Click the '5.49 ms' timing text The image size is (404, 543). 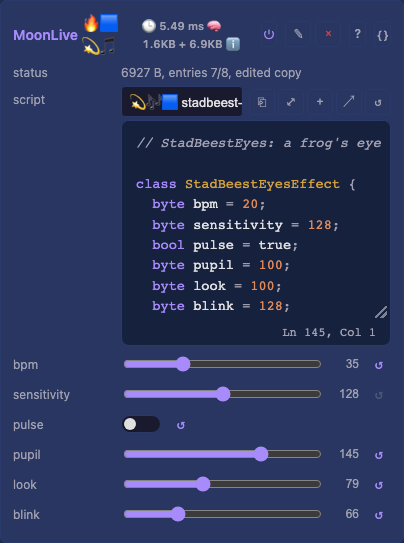click(x=181, y=26)
